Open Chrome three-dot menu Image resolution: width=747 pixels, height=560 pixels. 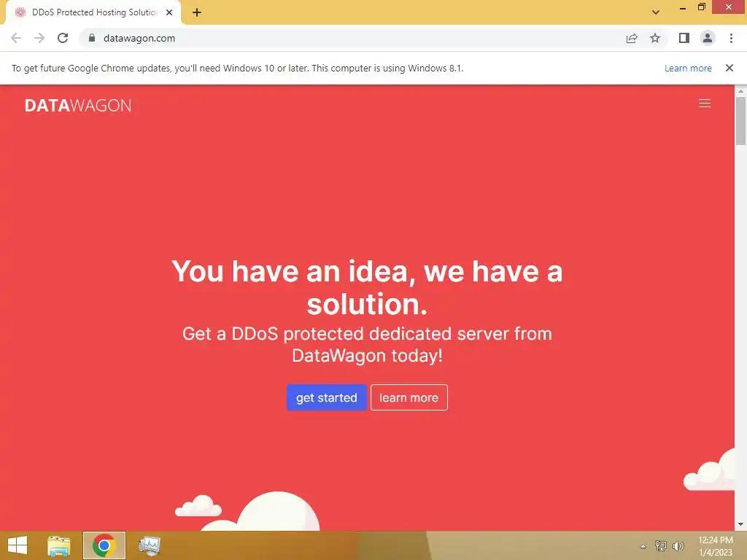coord(731,38)
